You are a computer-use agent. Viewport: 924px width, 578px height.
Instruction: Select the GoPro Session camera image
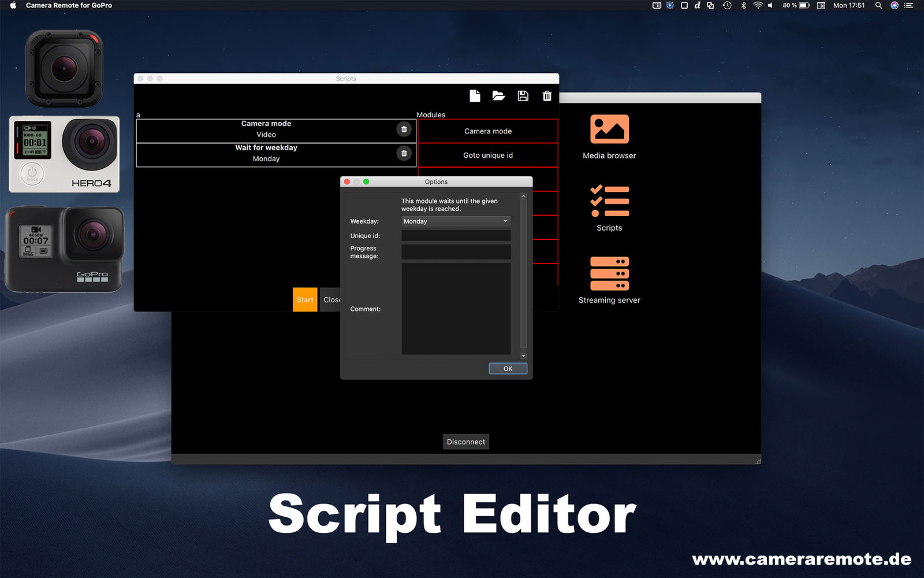pyautogui.click(x=64, y=69)
